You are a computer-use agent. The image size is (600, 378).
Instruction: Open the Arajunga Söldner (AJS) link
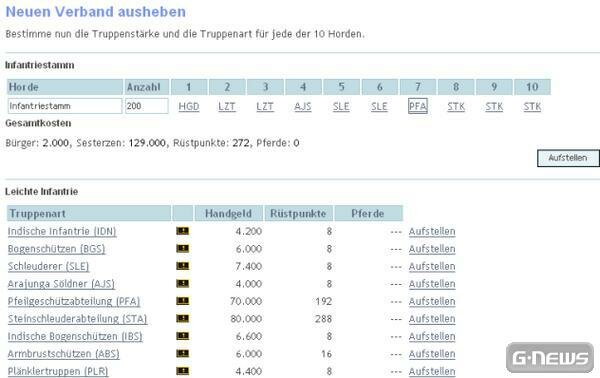(61, 284)
